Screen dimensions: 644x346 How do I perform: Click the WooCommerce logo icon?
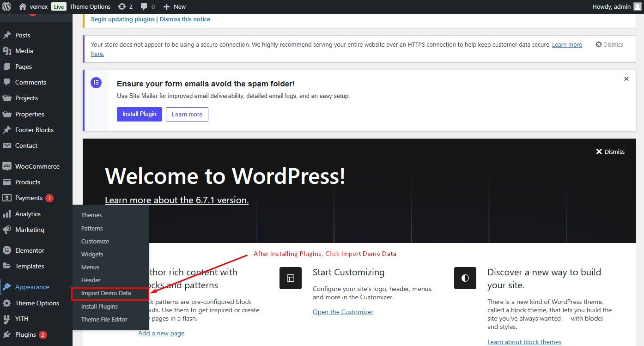pos(7,166)
